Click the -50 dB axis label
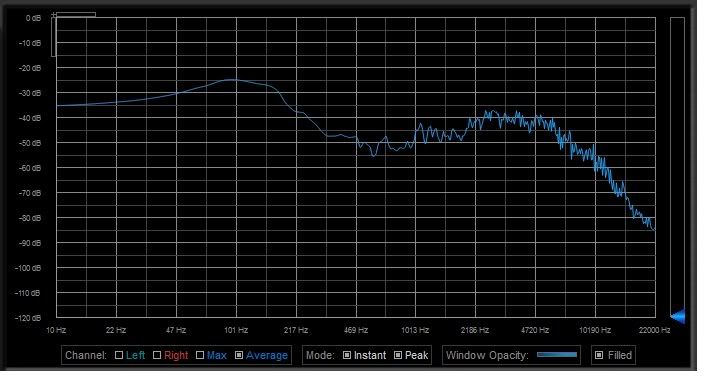The height and width of the screenshot is (384, 705). pos(30,143)
